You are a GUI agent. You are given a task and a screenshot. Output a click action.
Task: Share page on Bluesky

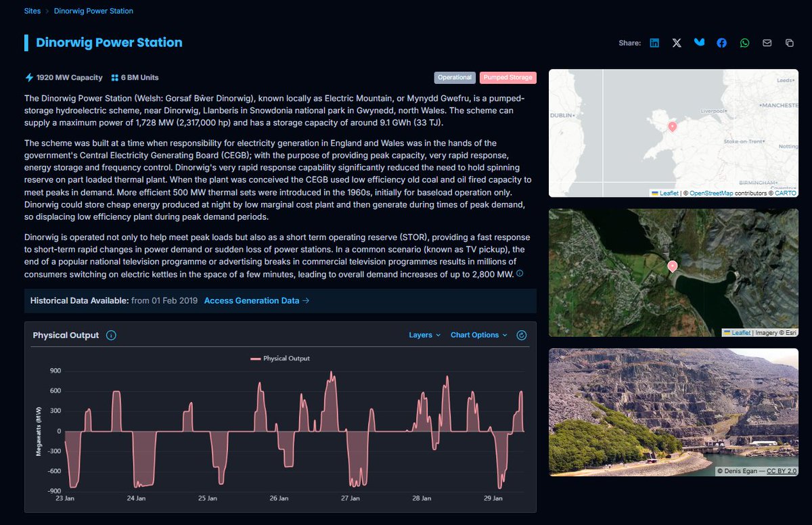(699, 43)
